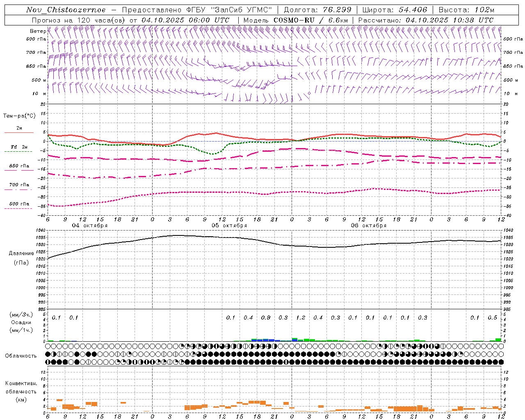
Task: Click the 'Конвективн.' convective cloud label
Action: click(x=21, y=383)
